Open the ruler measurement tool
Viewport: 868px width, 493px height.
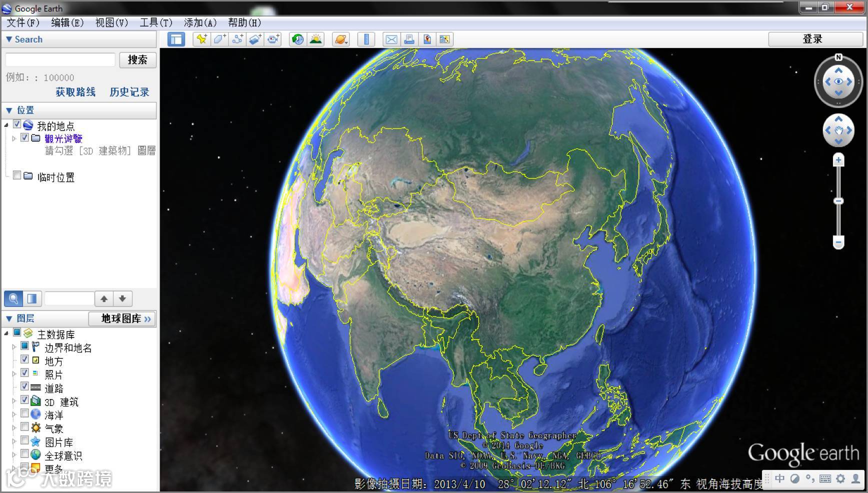pyautogui.click(x=366, y=39)
